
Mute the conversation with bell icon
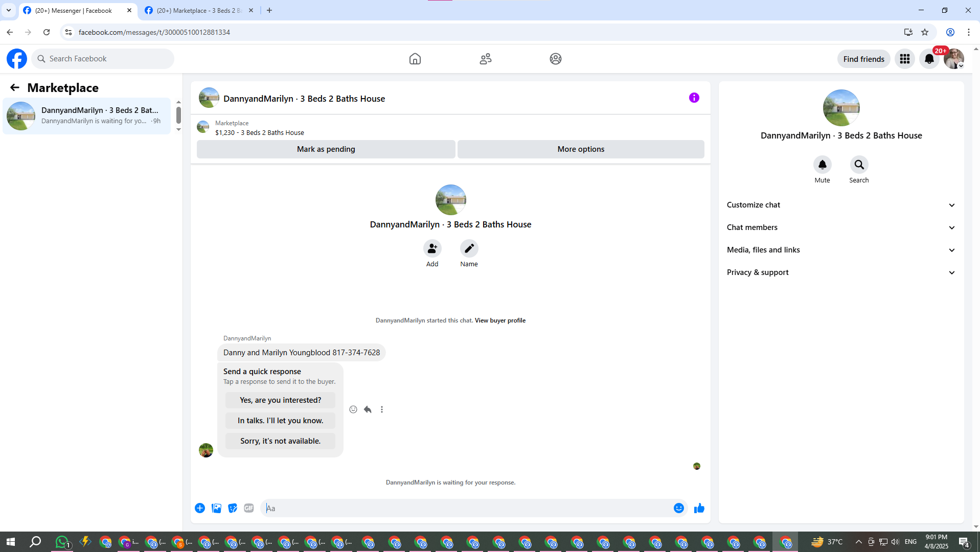822,165
